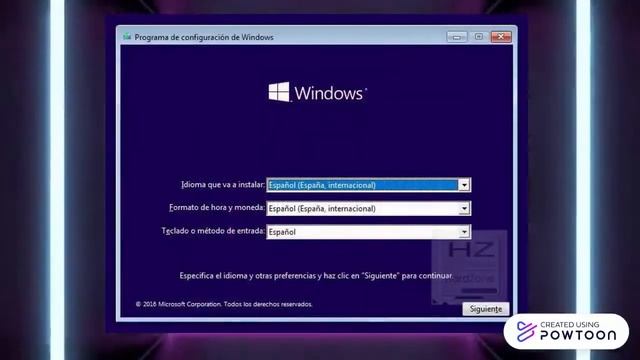640x360 pixels.
Task: Click the Microsoft Corporation copyright text
Action: click(x=224, y=304)
